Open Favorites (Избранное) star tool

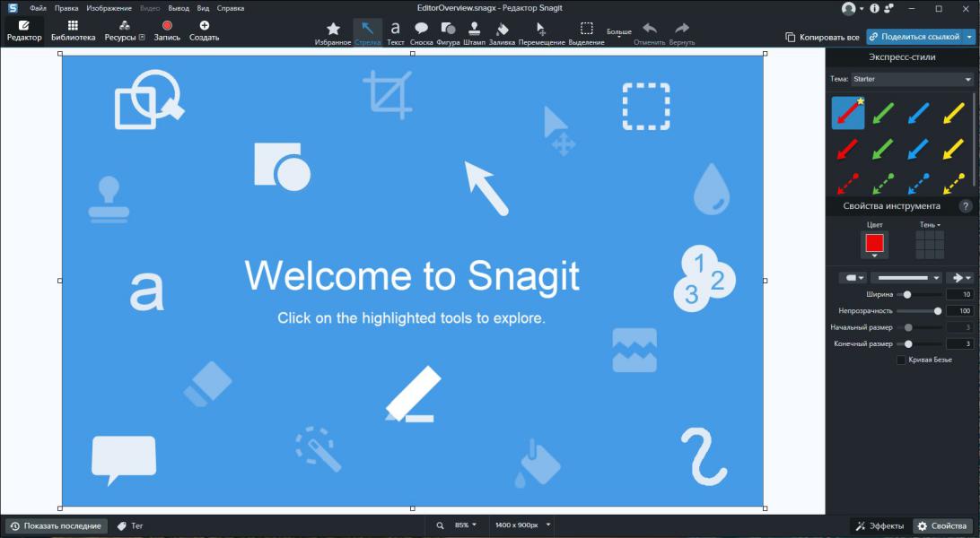pyautogui.click(x=333, y=32)
